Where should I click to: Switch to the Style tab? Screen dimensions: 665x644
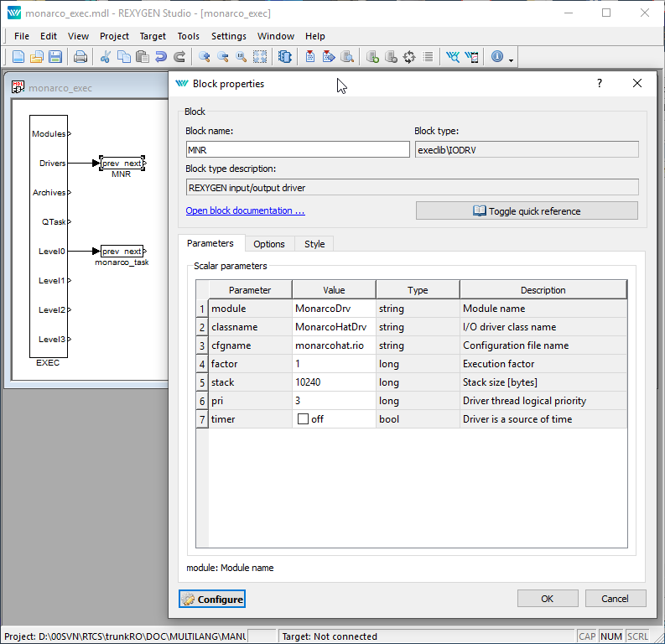[x=314, y=244]
